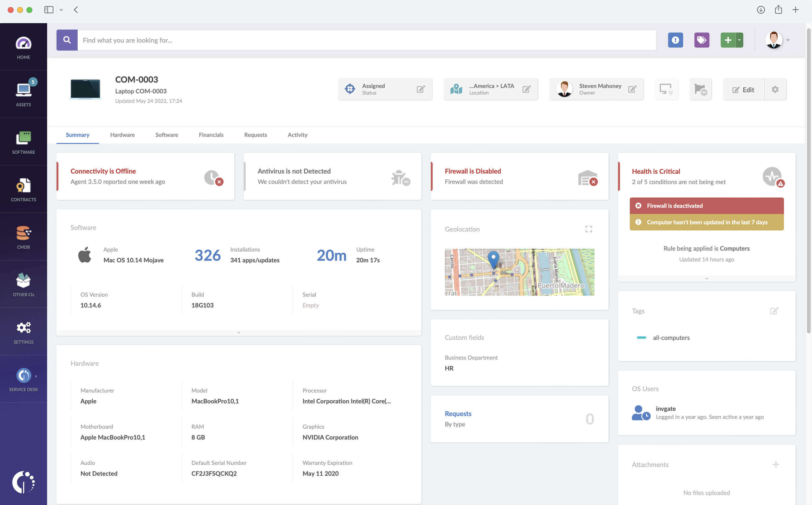Toggle the Owner edit for Steven Mahoney
The width and height of the screenshot is (812, 505).
click(x=632, y=89)
